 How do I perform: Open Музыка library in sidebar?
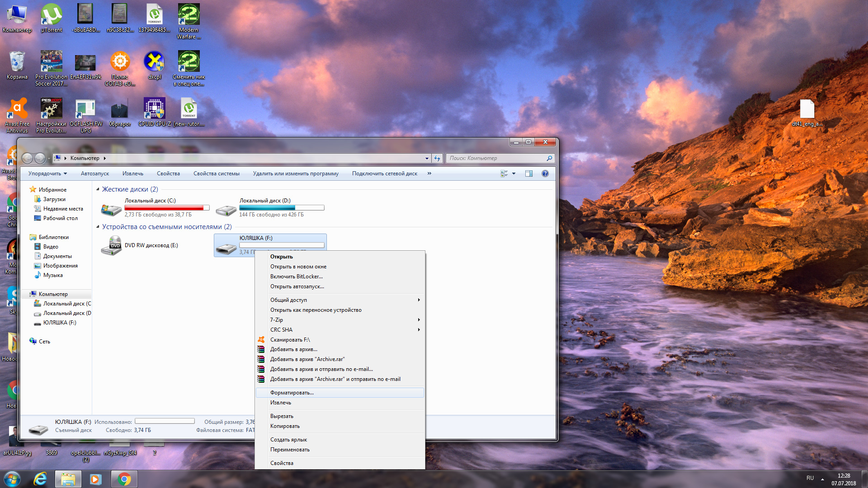click(x=53, y=275)
